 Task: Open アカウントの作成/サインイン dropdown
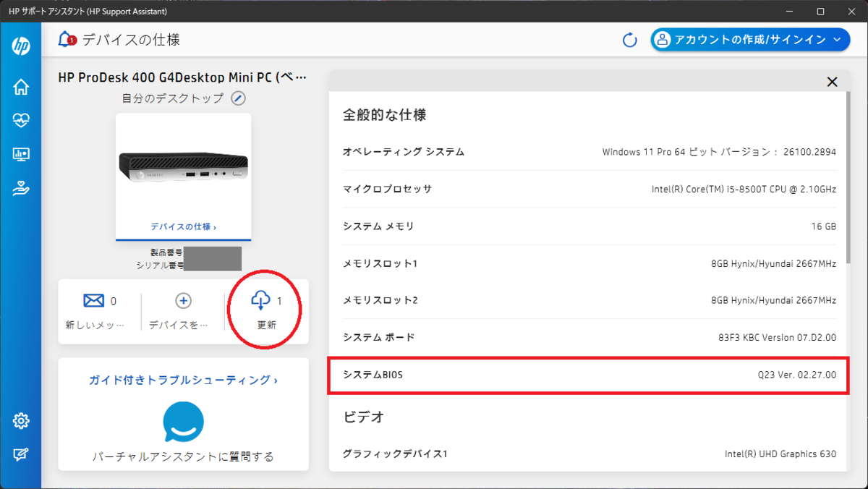pos(750,40)
